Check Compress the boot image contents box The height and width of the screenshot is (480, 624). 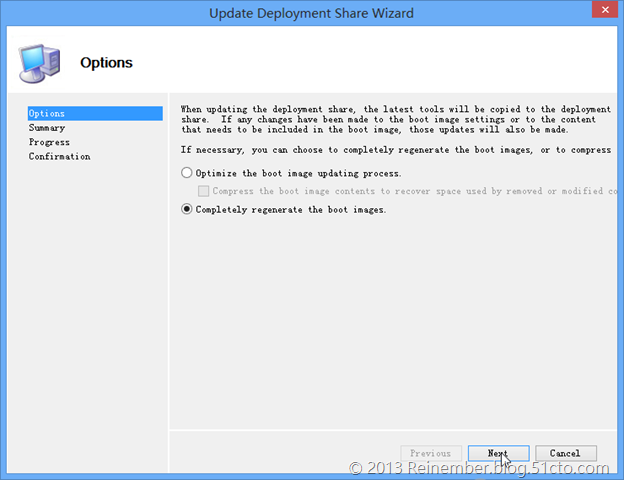[203, 191]
